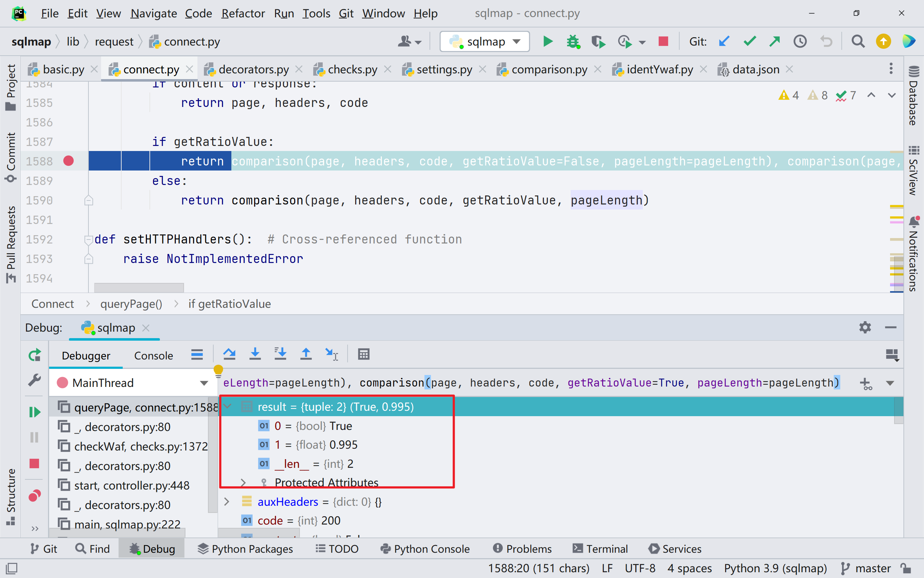Open sqlmap run configuration dropdown

484,41
